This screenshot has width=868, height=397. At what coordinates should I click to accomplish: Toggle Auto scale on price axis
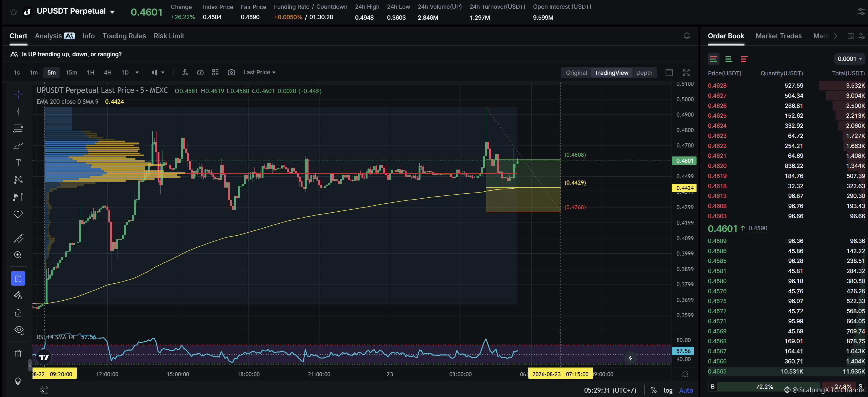[x=686, y=390]
